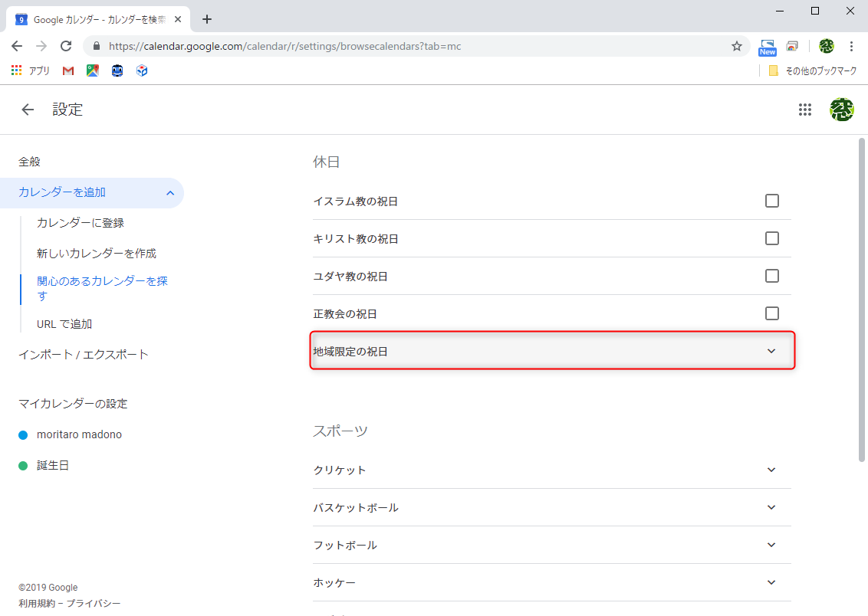Go back to the previous page in browser

click(17, 46)
